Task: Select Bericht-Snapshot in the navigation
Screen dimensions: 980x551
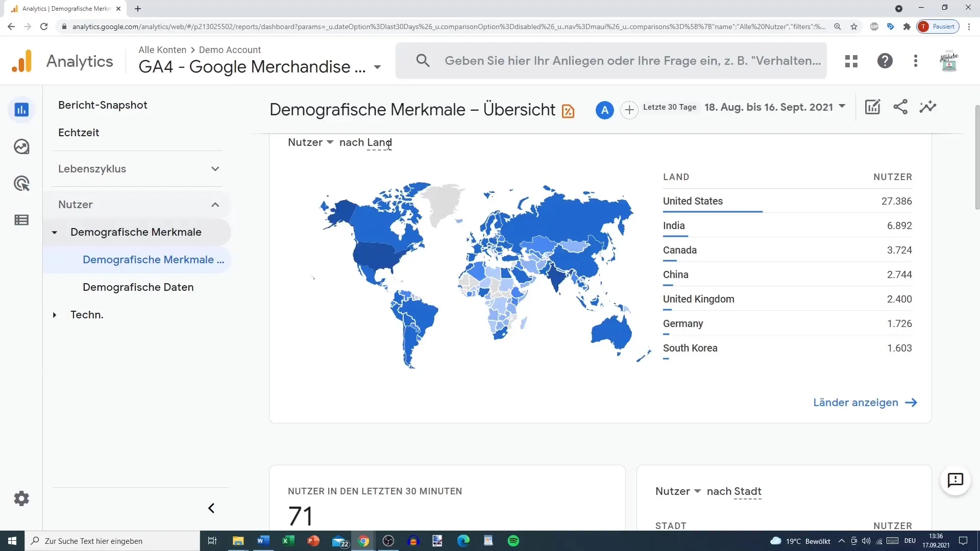Action: tap(103, 105)
